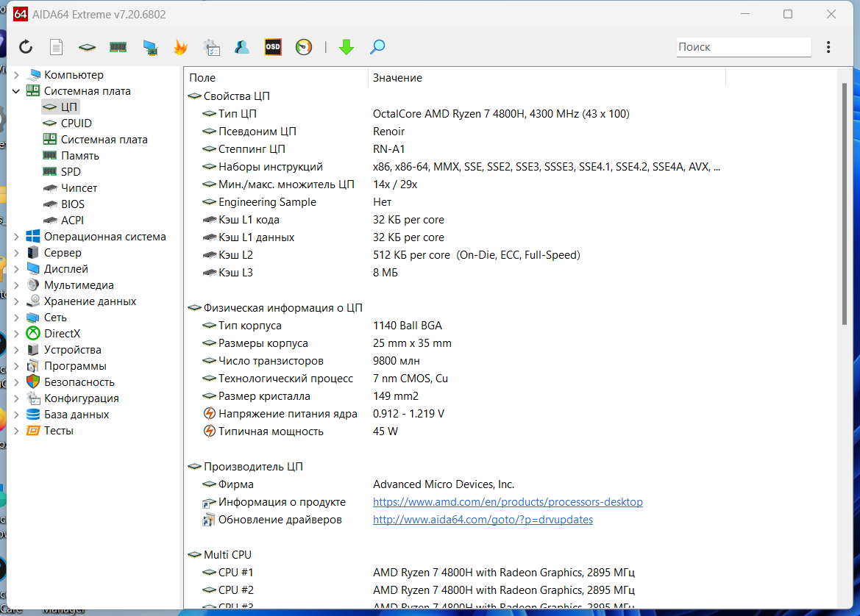This screenshot has height=616, width=860.
Task: Expand the Компьютер tree node
Action: click(16, 74)
